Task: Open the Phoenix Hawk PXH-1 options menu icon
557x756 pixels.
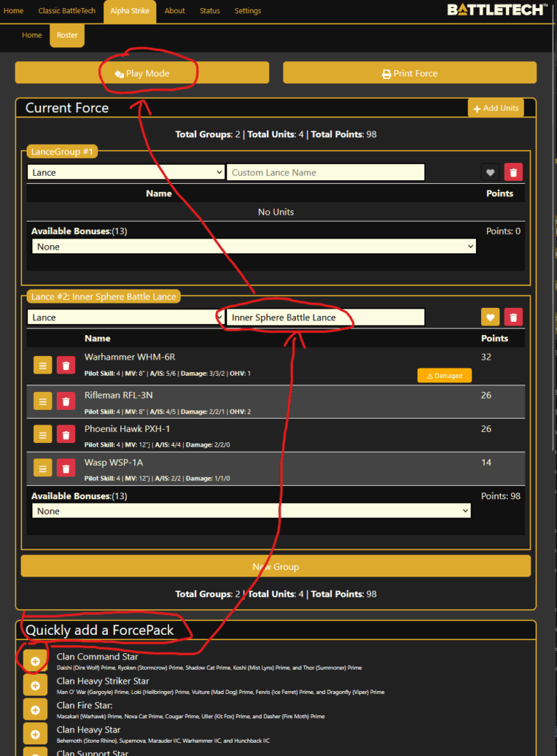Action: pos(42,435)
